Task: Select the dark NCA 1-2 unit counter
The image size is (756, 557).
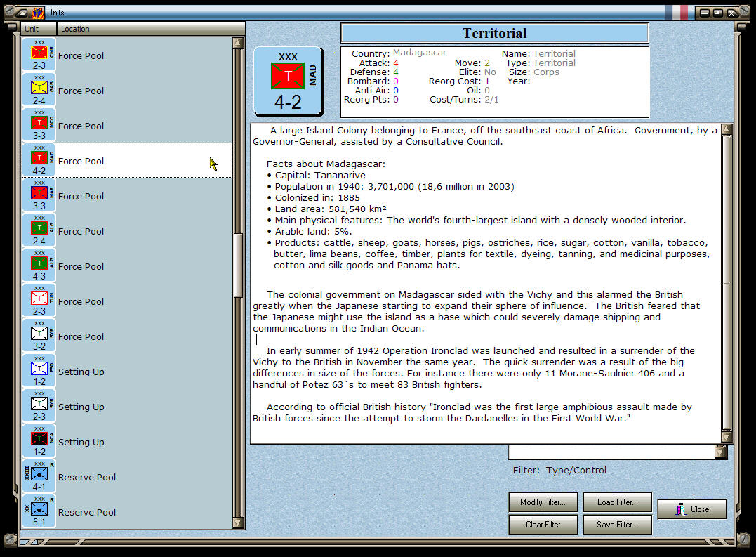Action: (39, 442)
